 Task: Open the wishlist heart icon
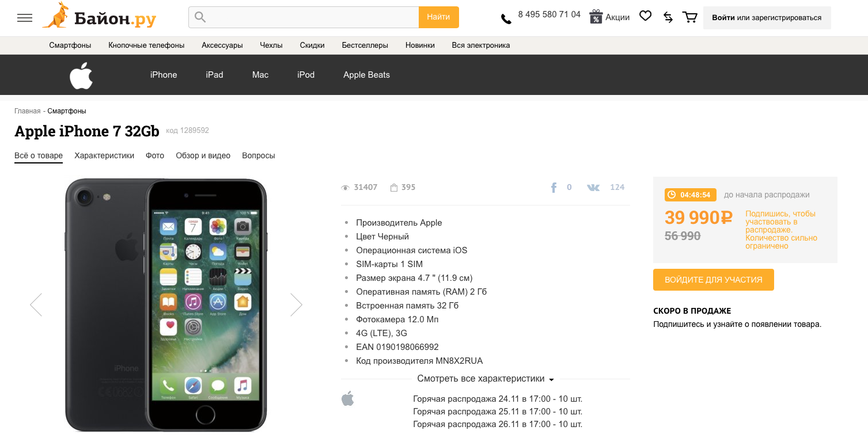(x=646, y=16)
